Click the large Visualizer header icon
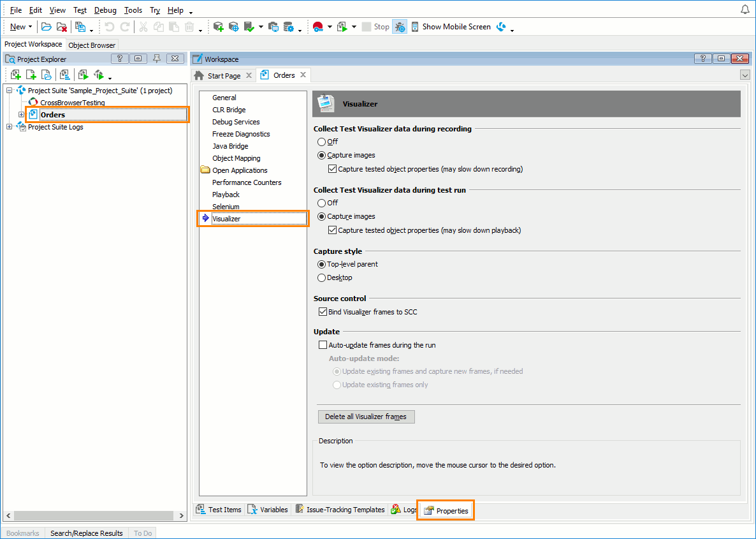This screenshot has width=756, height=539. (x=326, y=104)
